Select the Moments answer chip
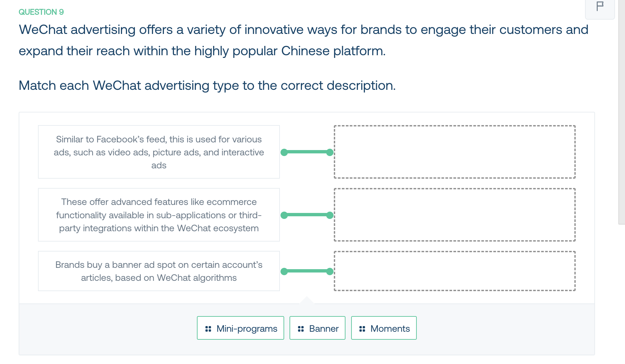This screenshot has height=364, width=625. click(x=384, y=328)
